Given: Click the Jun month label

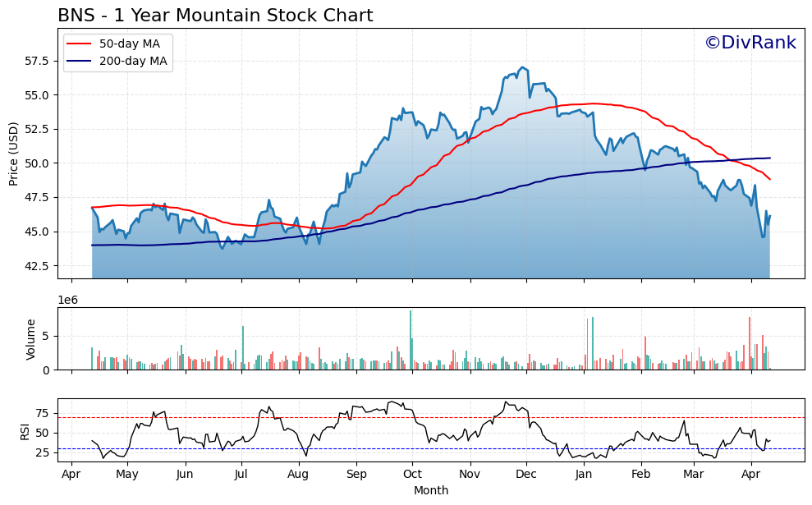Looking at the screenshot, I should coord(185,474).
